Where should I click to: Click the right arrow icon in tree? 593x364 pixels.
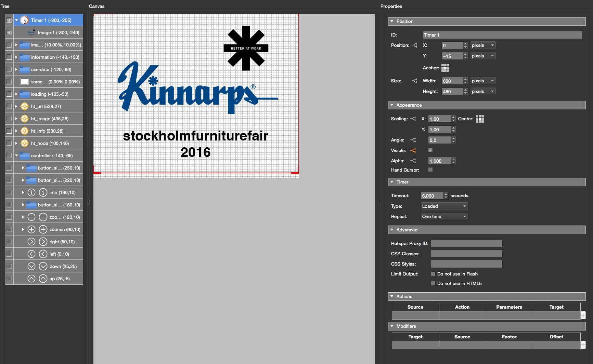pyautogui.click(x=31, y=242)
